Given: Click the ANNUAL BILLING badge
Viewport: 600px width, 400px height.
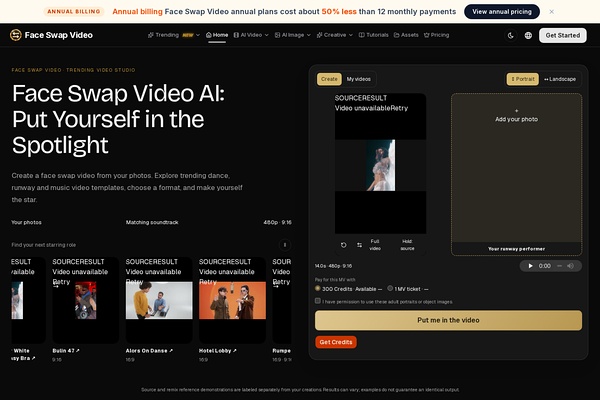Looking at the screenshot, I should tap(74, 11).
